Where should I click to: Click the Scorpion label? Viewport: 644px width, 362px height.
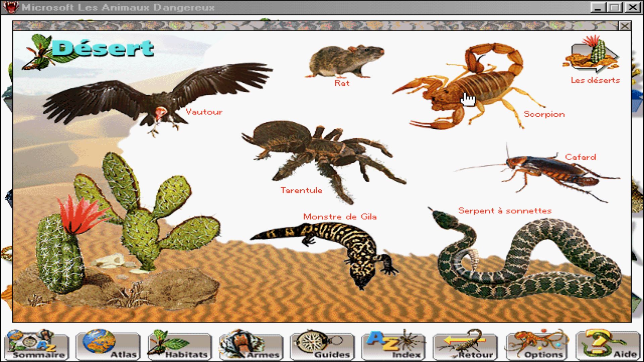(x=544, y=114)
